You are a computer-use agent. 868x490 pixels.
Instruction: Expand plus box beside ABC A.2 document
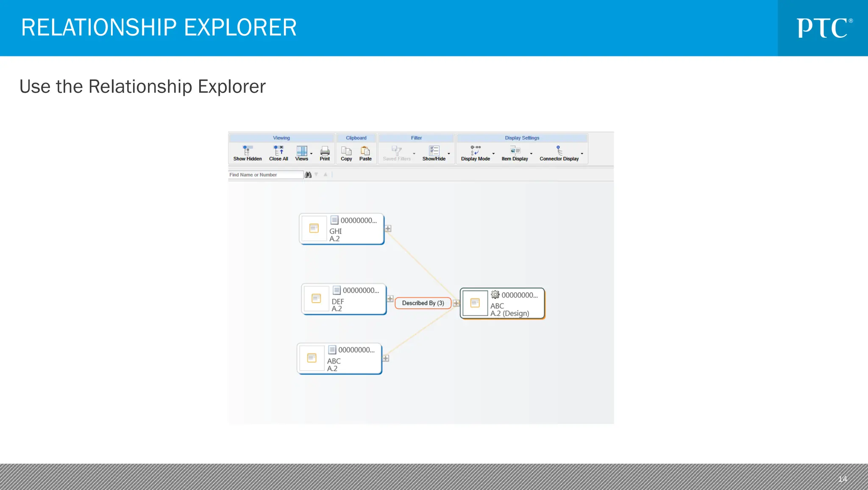[x=386, y=358]
